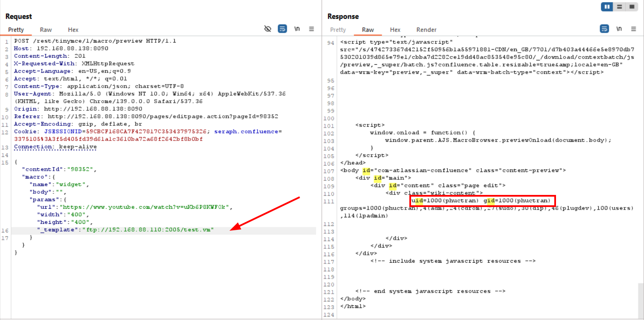Viewport: 644px width, 320px height.
Task: Click the </head> closing tag line
Action: (353, 163)
